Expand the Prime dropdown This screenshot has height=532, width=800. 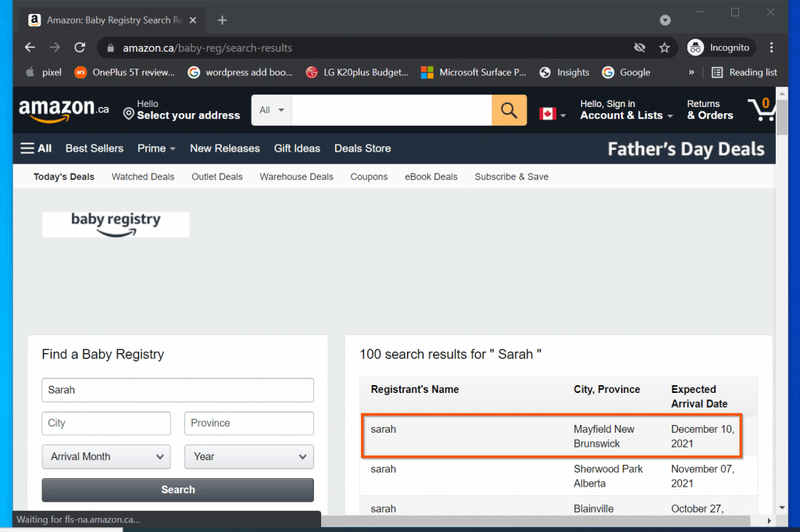point(156,148)
